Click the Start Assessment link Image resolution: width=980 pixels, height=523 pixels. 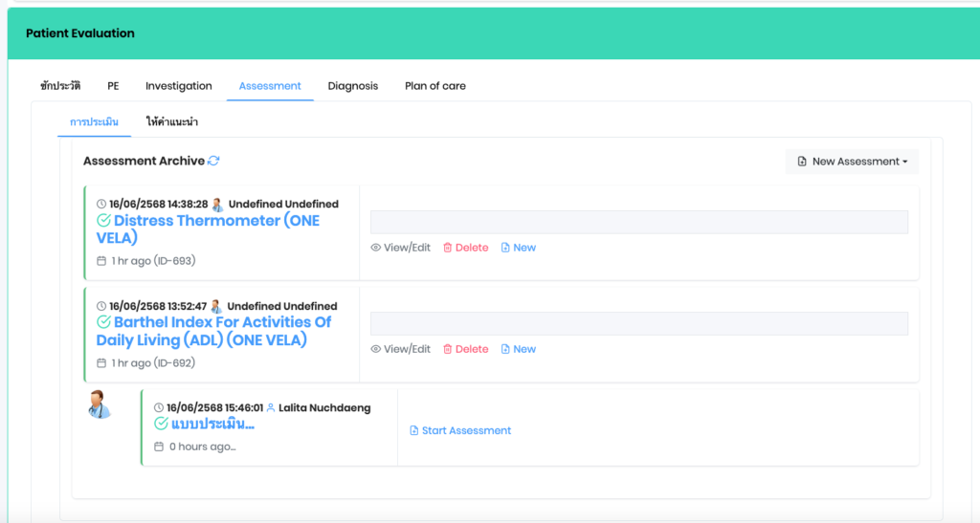(466, 431)
